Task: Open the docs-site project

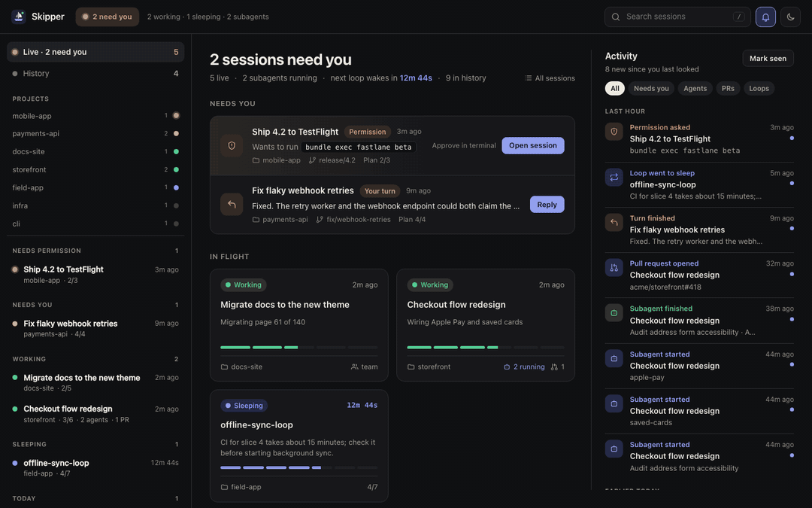Action: coord(95,152)
